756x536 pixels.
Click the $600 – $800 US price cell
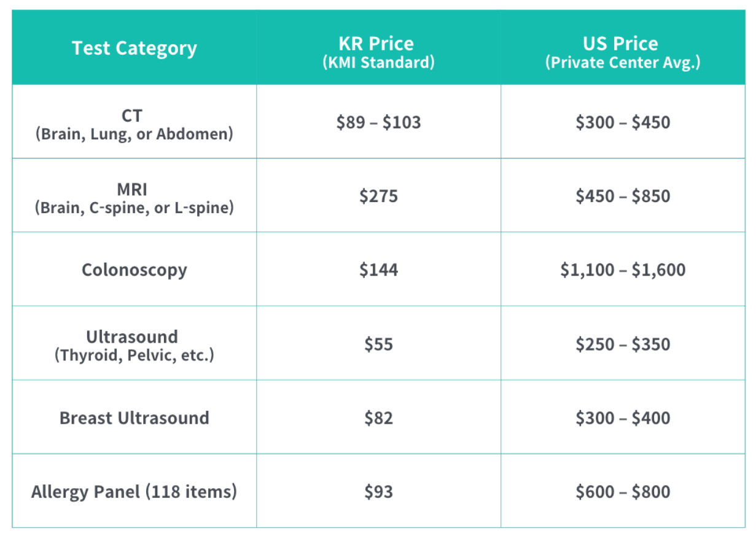622,491
